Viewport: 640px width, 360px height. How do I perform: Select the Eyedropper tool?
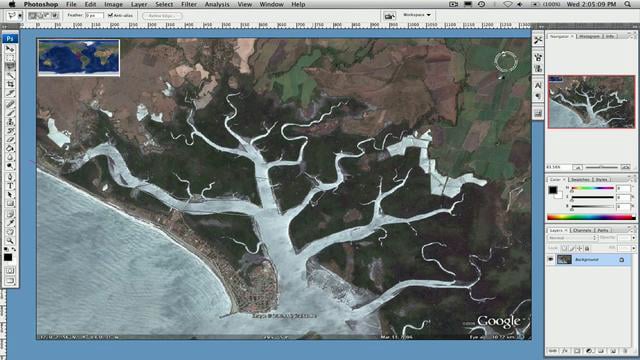tap(10, 223)
